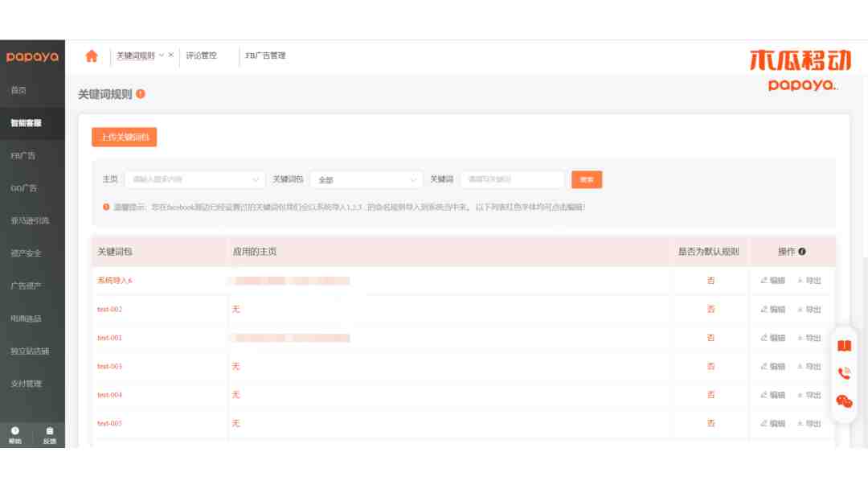Open 资产安全 in the sidebar
868x489 pixels.
[26, 253]
